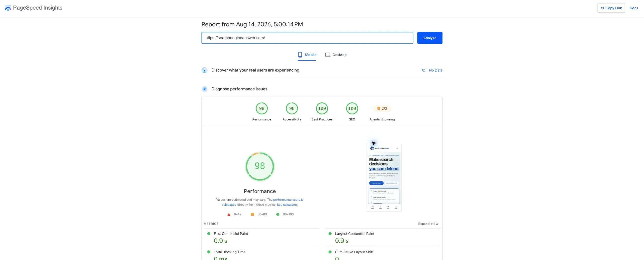Viewport: 644px width, 260px height.
Task: Click the First Contentful Paint 0.9 s value
Action: (220, 241)
